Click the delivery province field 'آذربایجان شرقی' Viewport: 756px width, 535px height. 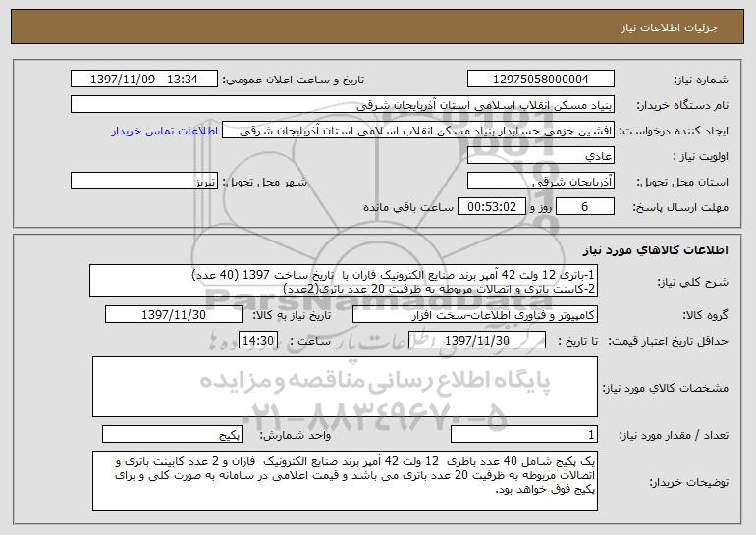[x=540, y=182]
